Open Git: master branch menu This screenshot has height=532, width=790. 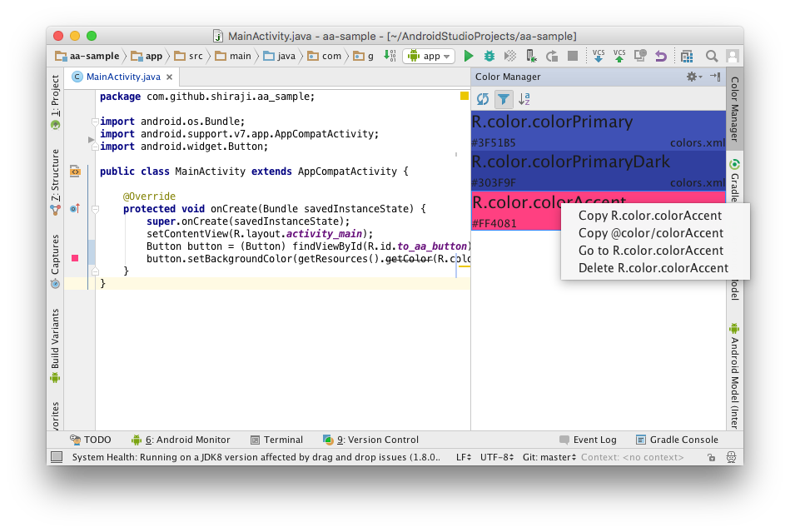click(x=549, y=457)
